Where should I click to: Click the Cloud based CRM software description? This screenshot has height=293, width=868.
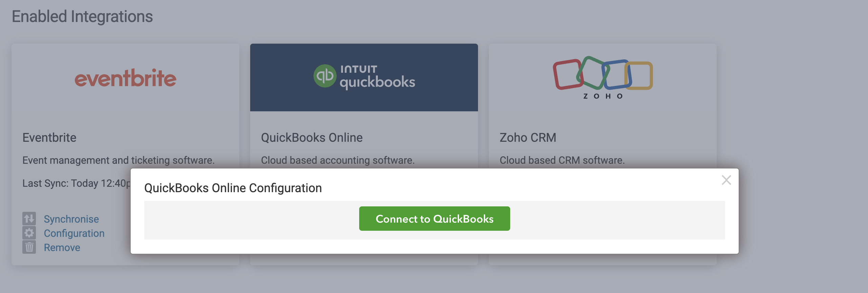click(x=562, y=160)
